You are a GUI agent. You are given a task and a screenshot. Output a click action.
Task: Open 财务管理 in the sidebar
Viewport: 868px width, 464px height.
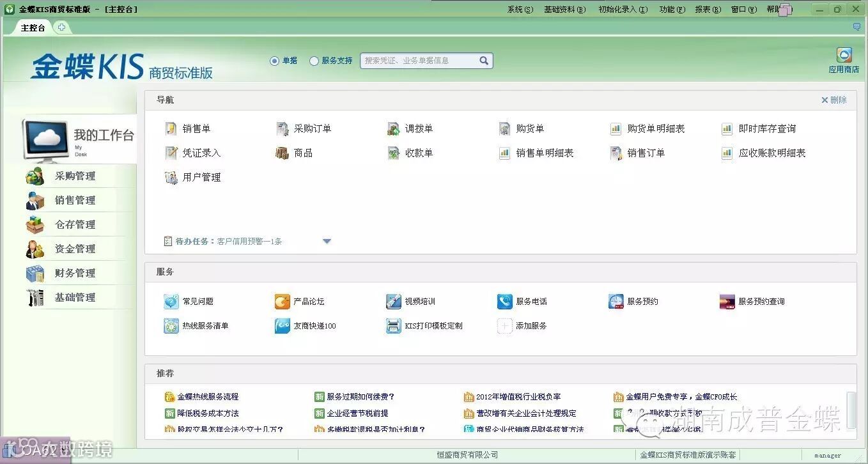75,273
